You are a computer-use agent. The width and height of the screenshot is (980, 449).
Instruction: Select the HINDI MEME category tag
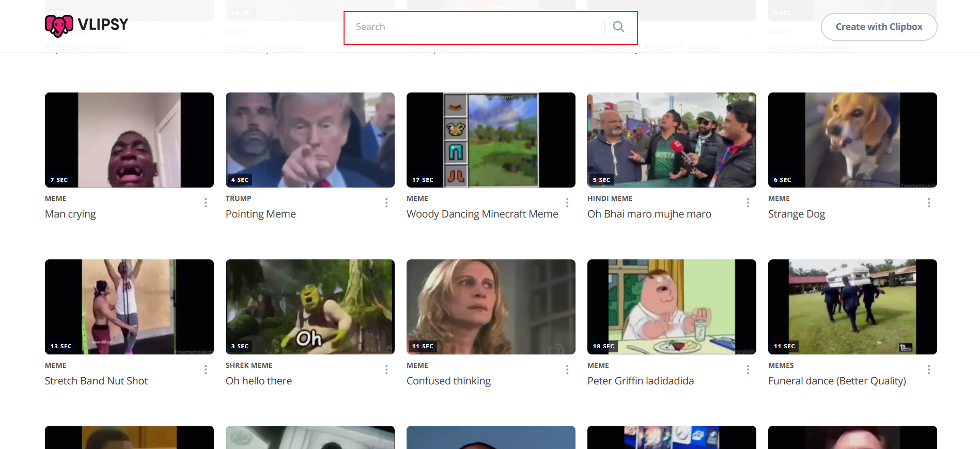(610, 198)
